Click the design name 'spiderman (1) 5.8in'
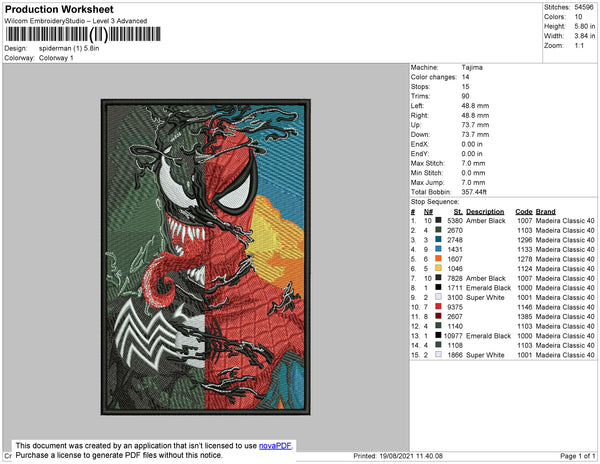Screen dimensions: 600x464 pyautogui.click(x=69, y=49)
